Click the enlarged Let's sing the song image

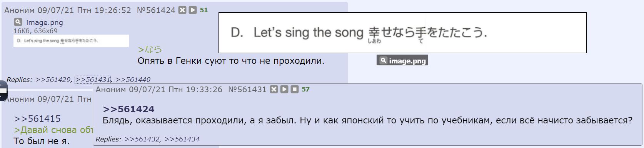[402, 33]
